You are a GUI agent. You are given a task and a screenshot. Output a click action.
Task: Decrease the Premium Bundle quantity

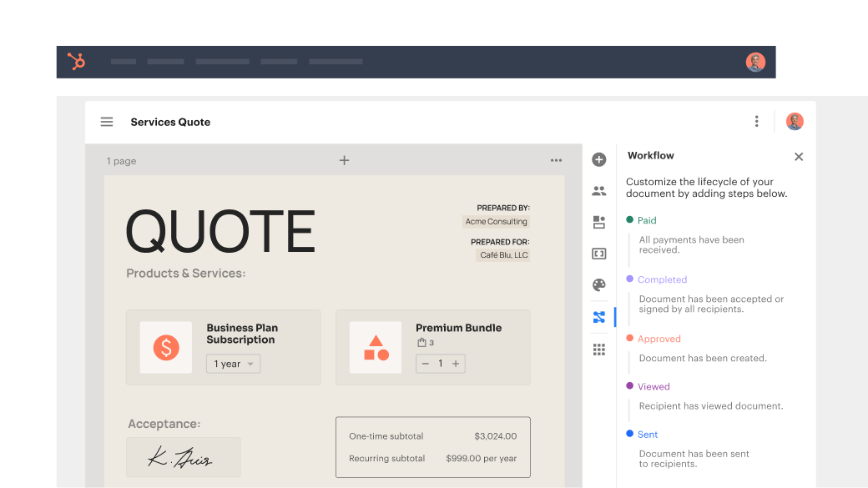coord(426,363)
